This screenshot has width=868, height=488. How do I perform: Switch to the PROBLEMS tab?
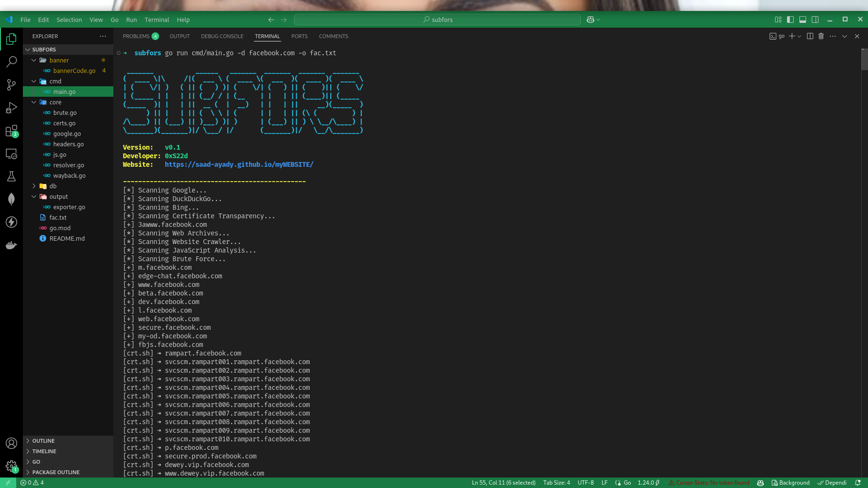pyautogui.click(x=141, y=36)
